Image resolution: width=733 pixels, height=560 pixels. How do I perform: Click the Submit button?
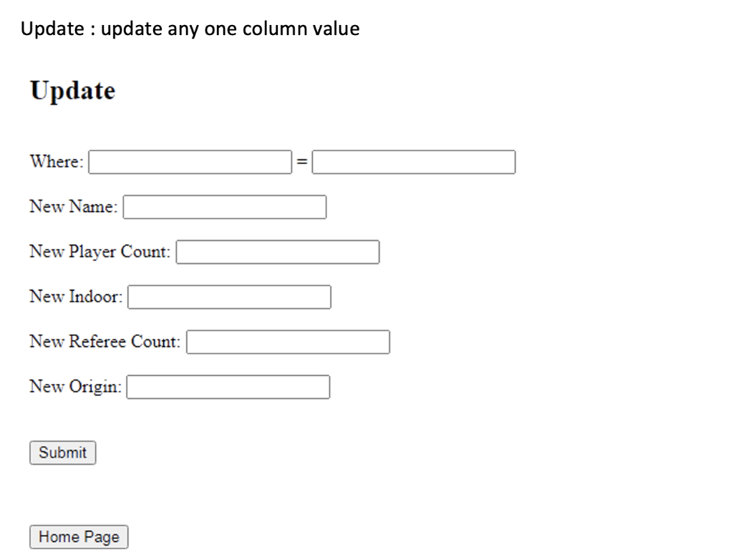coord(62,452)
